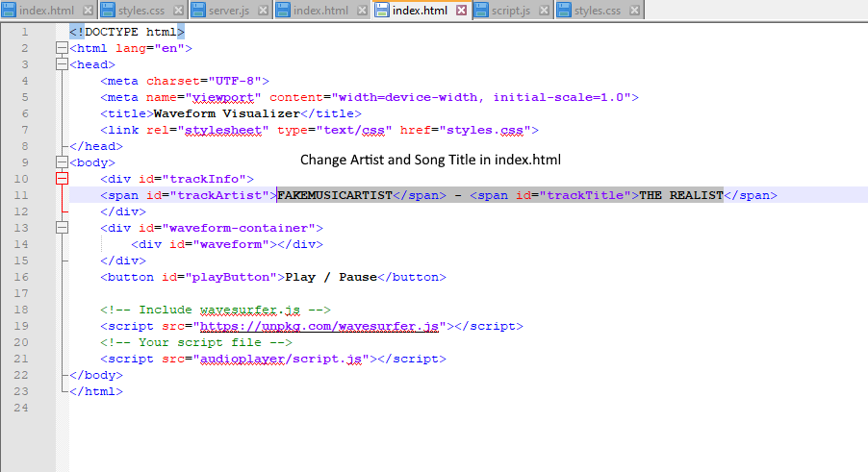This screenshot has height=472, width=868.
Task: Click line number 24 in the margin
Action: point(21,408)
